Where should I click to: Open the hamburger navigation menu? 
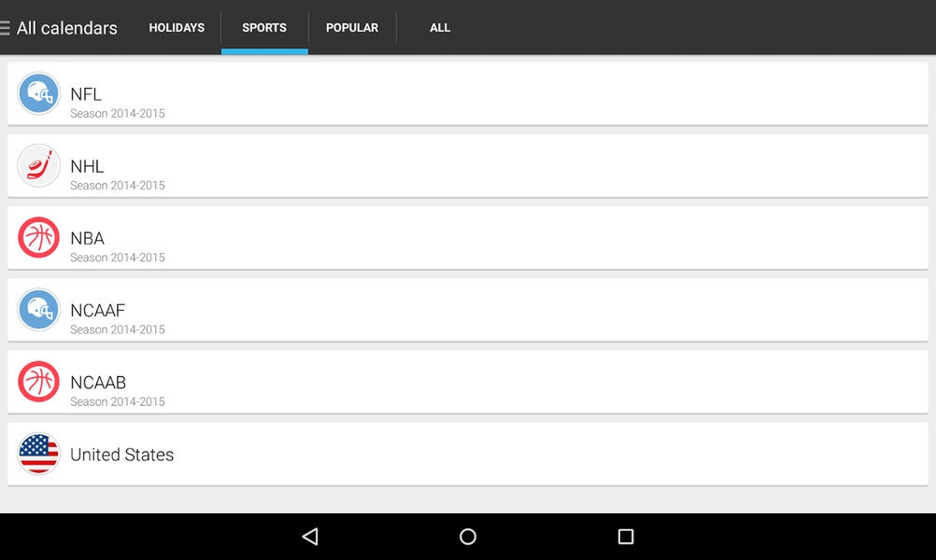click(x=5, y=27)
